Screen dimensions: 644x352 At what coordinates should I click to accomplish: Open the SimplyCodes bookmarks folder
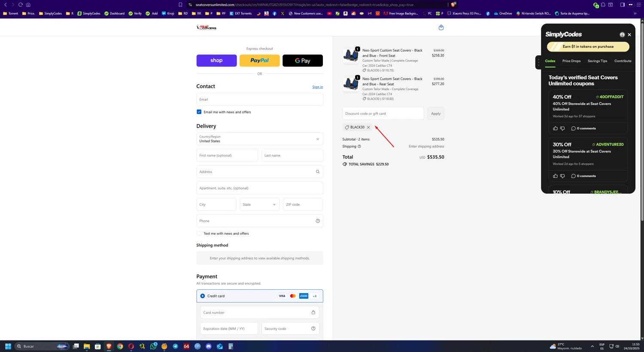click(50, 13)
